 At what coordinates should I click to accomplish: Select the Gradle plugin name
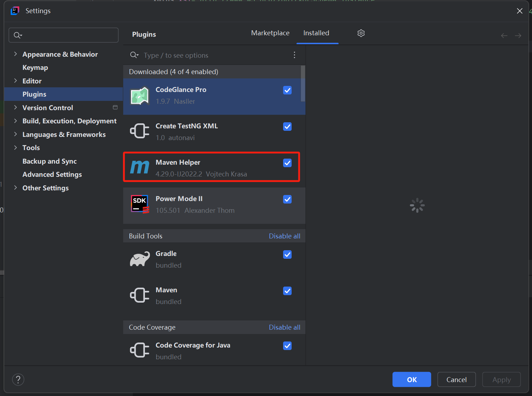tap(166, 253)
